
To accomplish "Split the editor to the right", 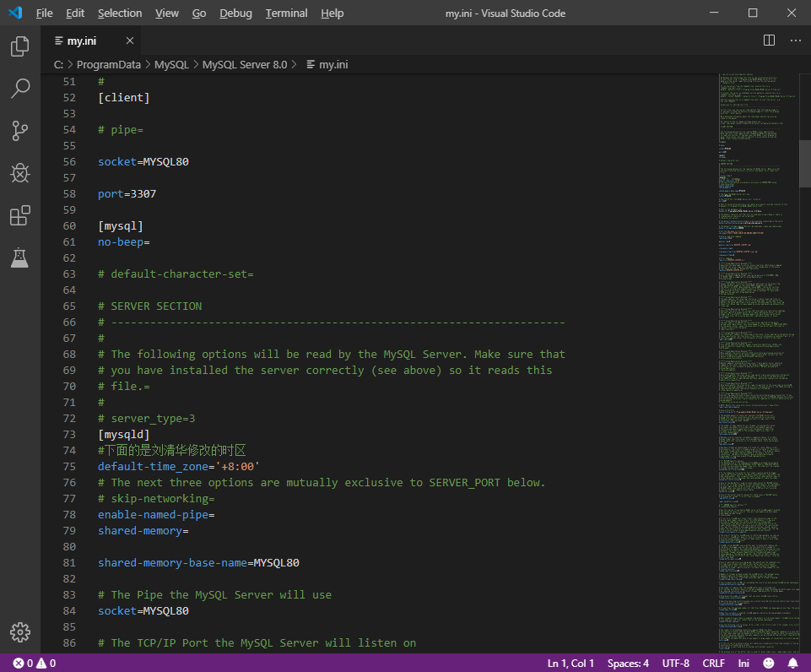I will 769,41.
